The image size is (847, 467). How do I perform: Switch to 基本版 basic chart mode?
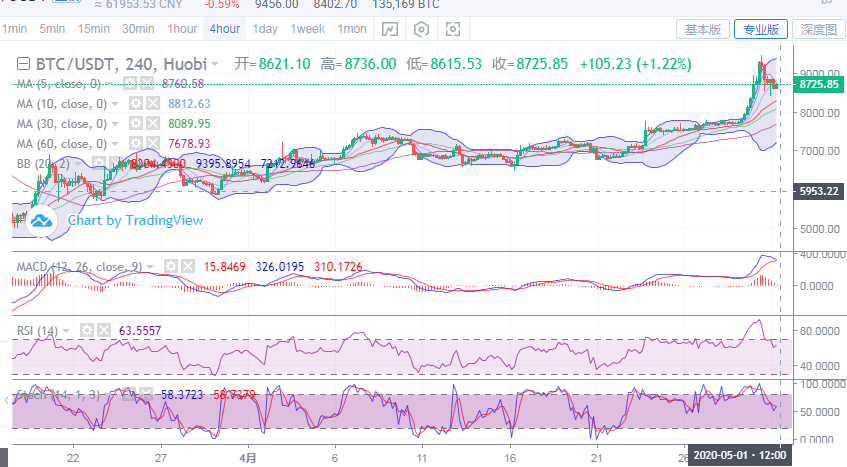(x=703, y=29)
